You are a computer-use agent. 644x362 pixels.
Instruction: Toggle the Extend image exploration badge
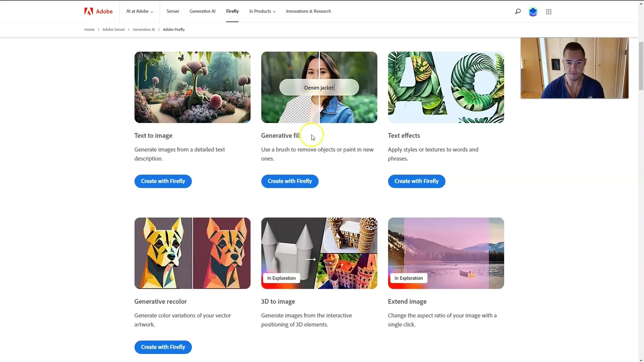point(408,278)
